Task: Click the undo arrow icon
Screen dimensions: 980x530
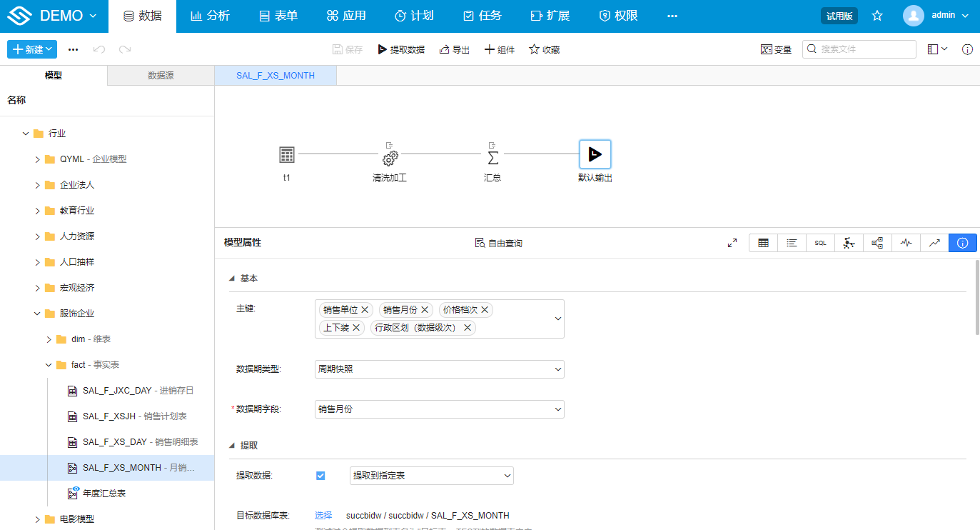Action: point(99,49)
